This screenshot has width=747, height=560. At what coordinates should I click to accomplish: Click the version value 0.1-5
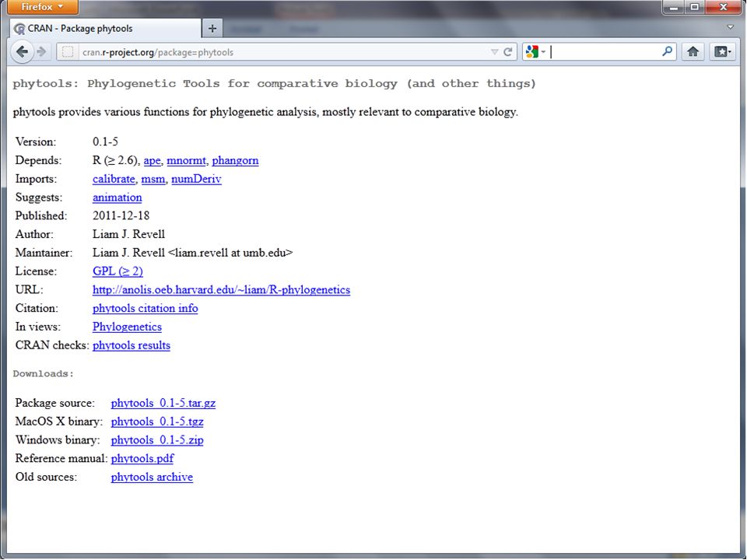click(105, 142)
